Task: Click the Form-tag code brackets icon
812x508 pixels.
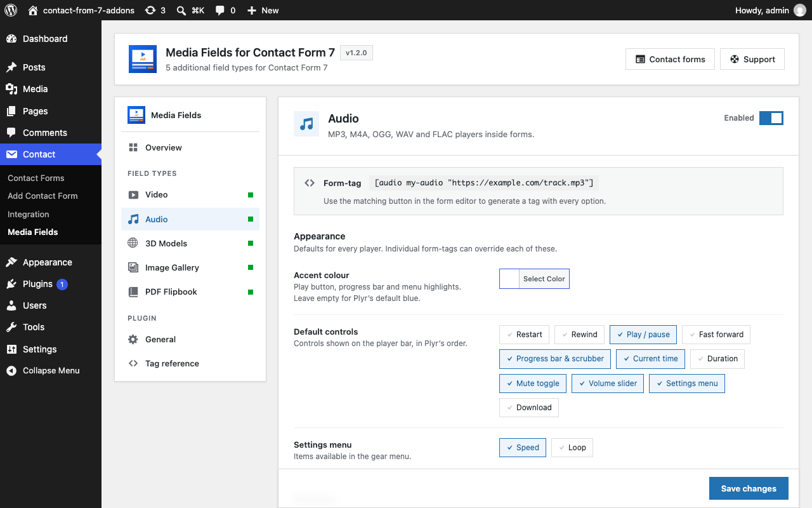Action: click(x=310, y=183)
